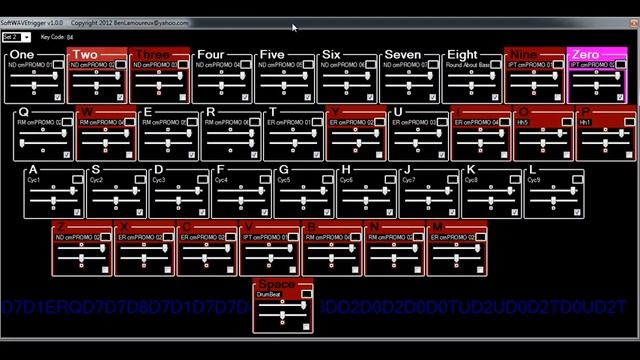Screen dimensions: 640x360
Task: Click the file button in the Q pad
Action: click(67, 122)
